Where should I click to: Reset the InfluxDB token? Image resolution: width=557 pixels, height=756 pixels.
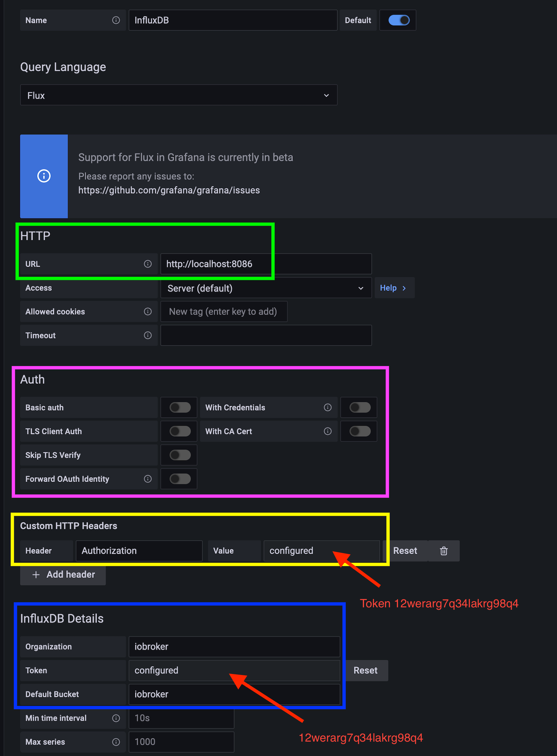365,670
